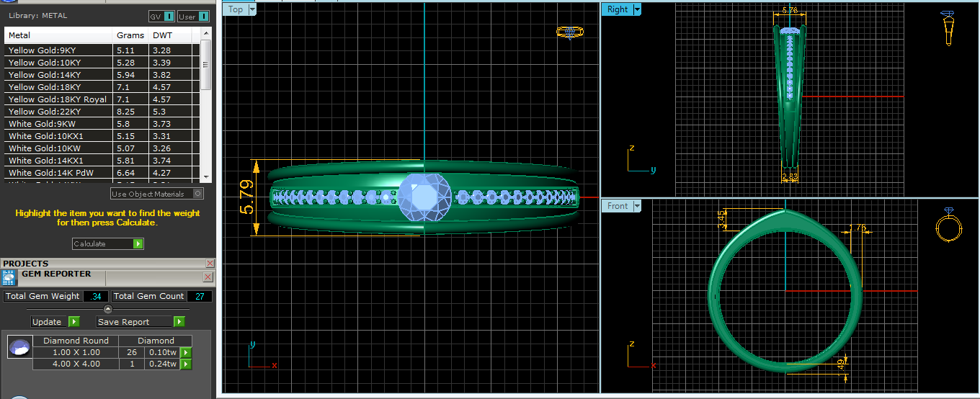This screenshot has height=399, width=980.
Task: Click the Update button
Action: (x=49, y=322)
